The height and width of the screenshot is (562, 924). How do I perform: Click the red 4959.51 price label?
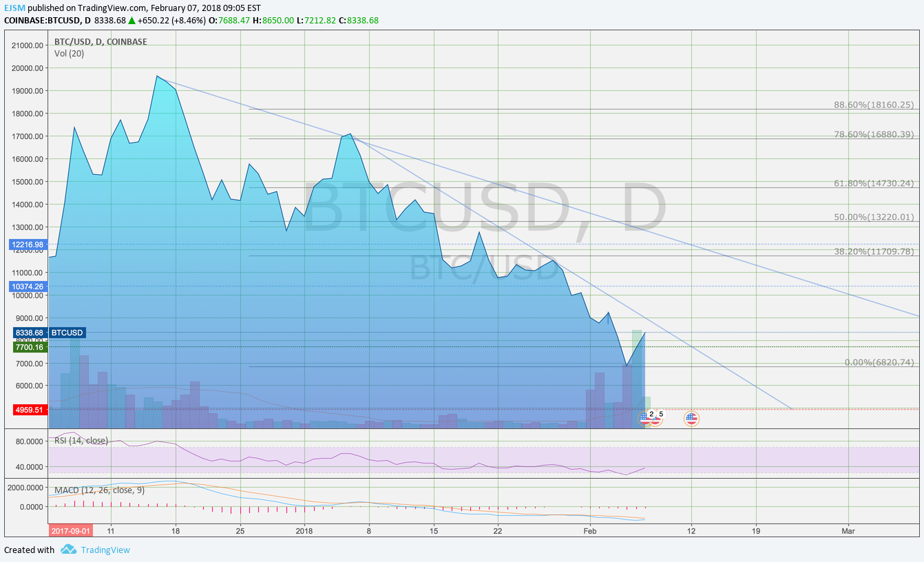coord(29,410)
